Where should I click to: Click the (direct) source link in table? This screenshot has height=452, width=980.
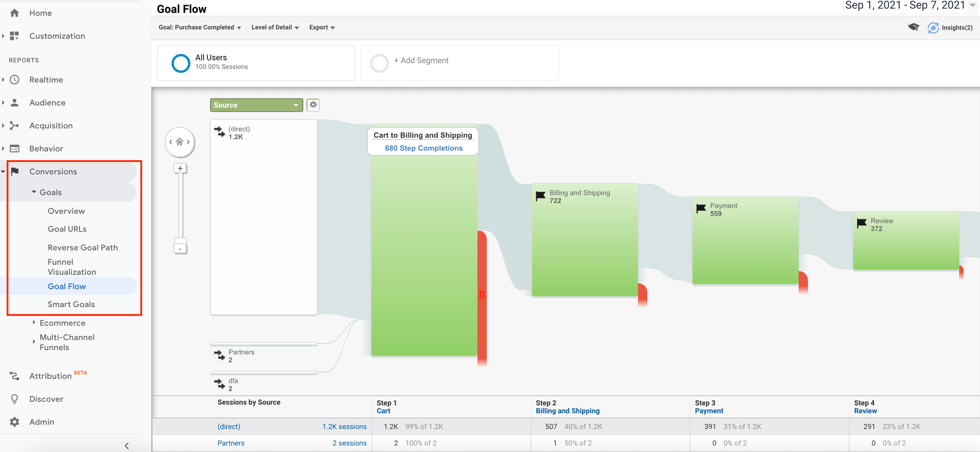click(229, 427)
